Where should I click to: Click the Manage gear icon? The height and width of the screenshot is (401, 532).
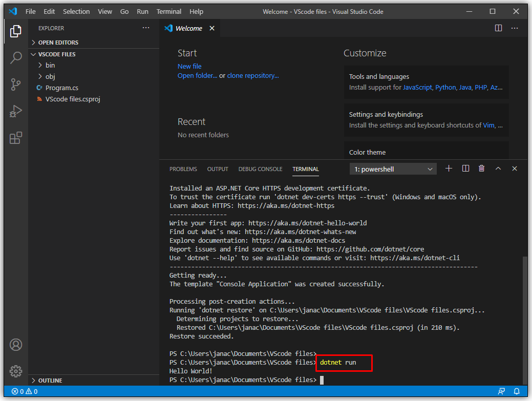click(16, 371)
